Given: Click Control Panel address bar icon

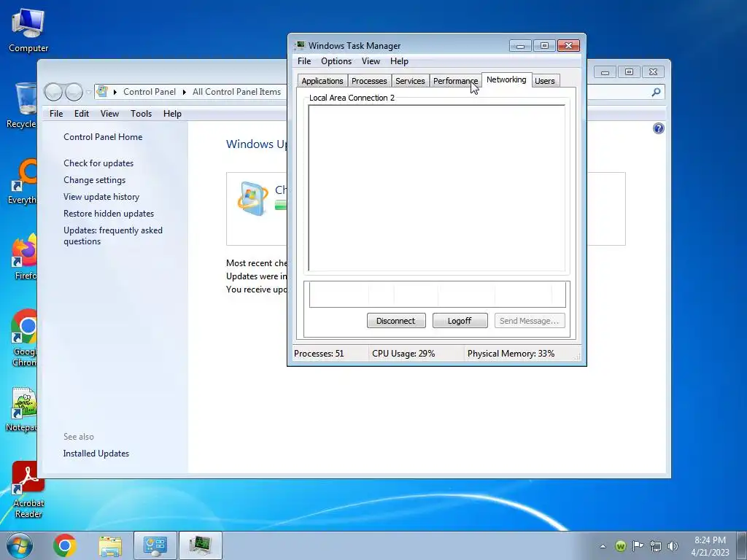Looking at the screenshot, I should (x=102, y=91).
